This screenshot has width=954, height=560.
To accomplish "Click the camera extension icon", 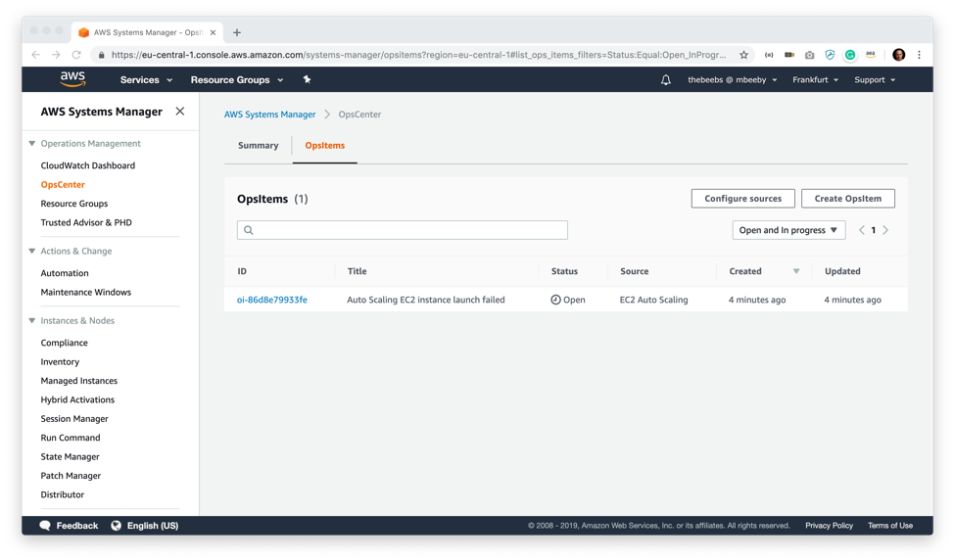I will coord(809,55).
